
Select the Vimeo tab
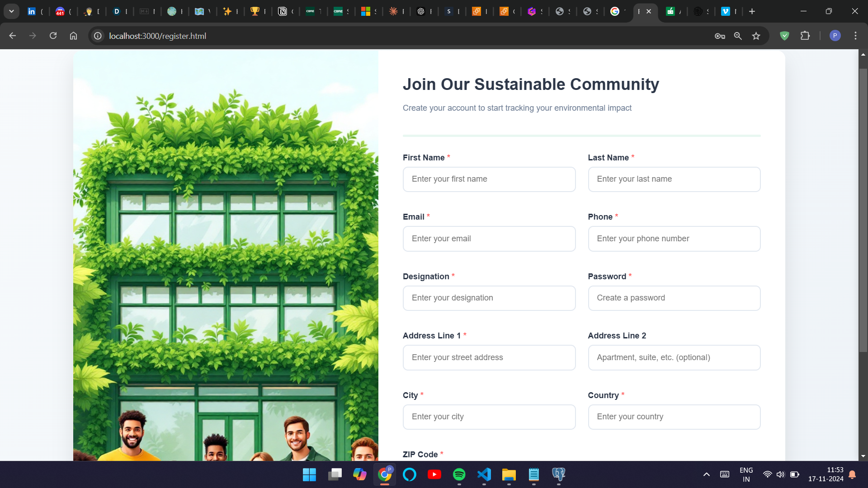726,11
